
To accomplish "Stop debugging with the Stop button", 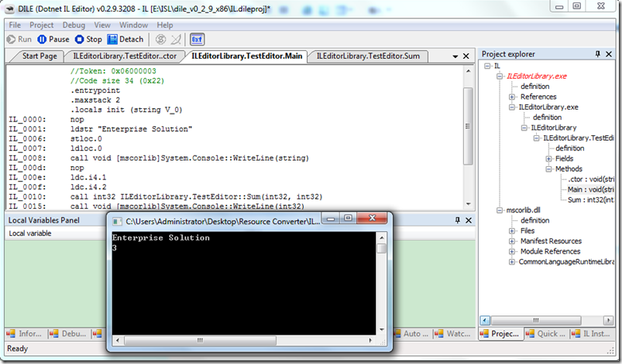I will coord(88,39).
